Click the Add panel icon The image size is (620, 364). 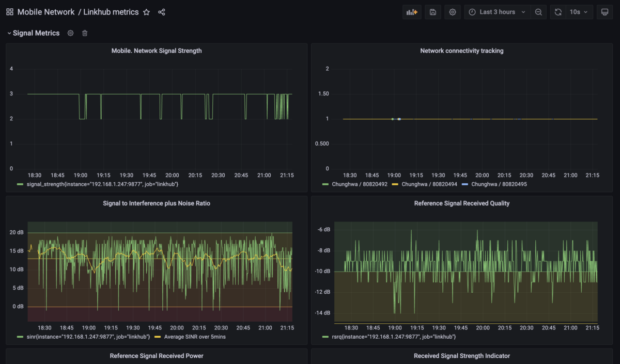click(412, 12)
